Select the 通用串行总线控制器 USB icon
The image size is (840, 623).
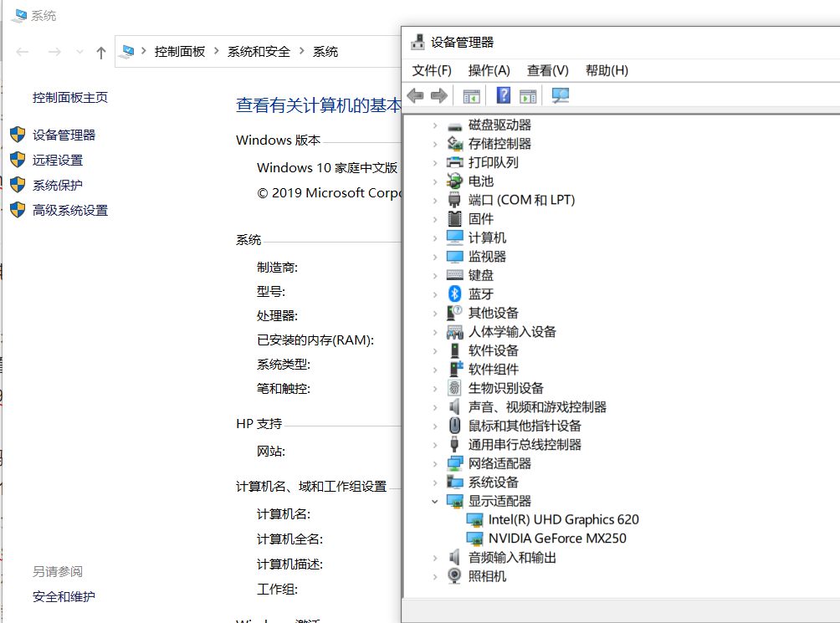coord(455,445)
